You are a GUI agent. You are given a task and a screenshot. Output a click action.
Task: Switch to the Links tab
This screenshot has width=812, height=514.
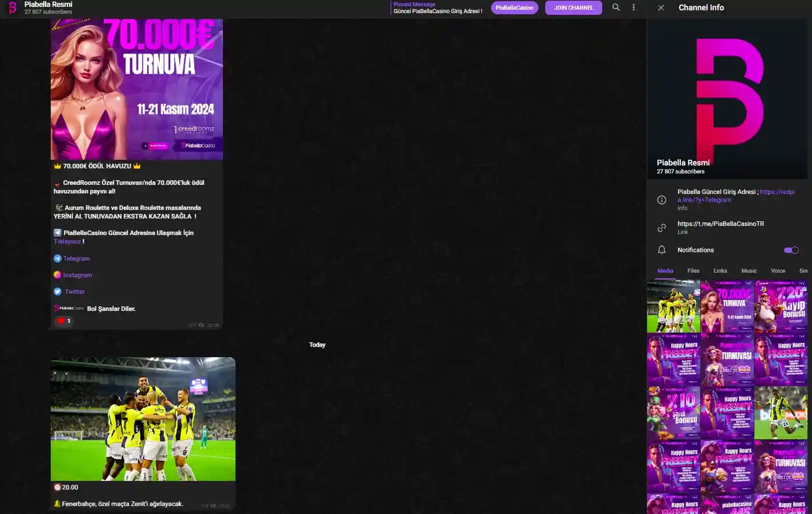[720, 271]
